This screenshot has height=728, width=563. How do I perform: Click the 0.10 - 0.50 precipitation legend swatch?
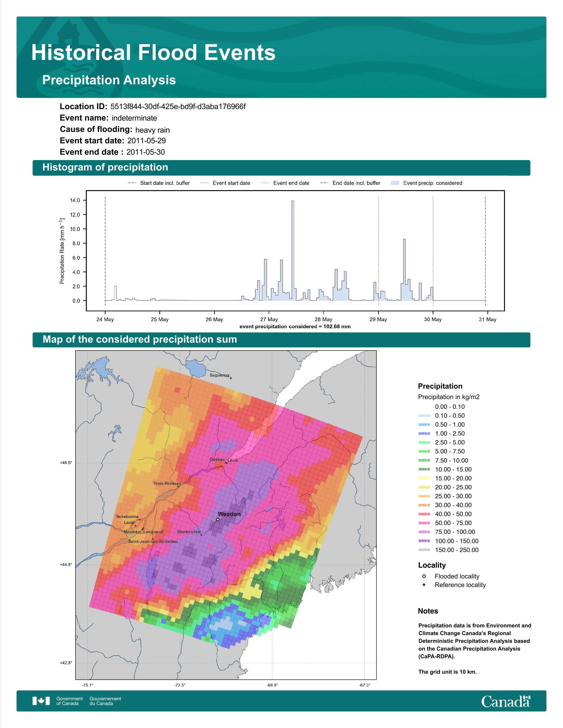(424, 416)
